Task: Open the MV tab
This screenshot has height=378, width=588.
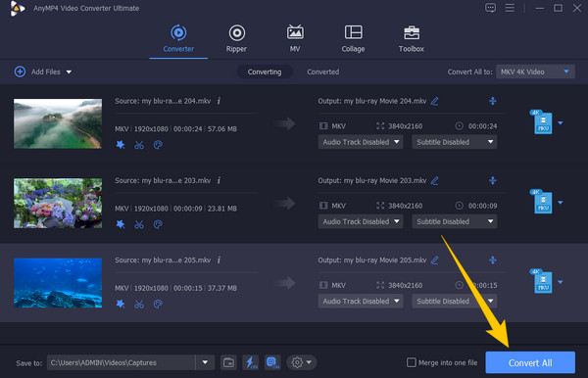Action: [295, 38]
